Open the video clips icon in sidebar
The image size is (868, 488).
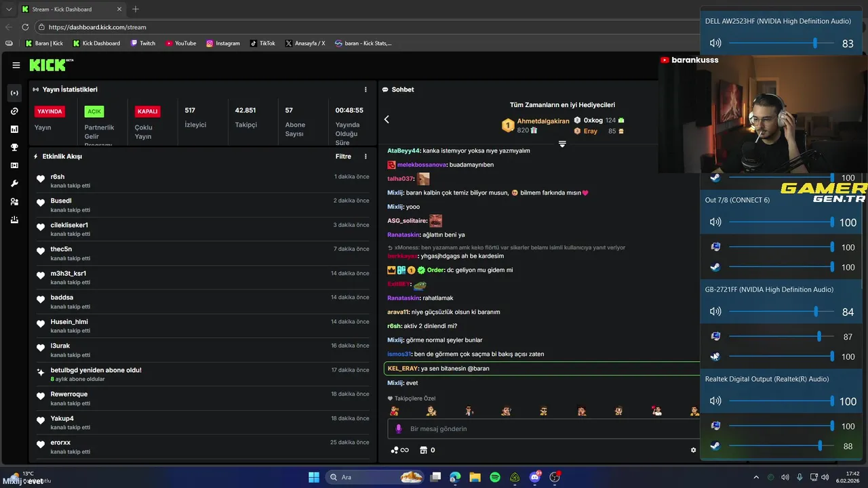[x=14, y=165]
